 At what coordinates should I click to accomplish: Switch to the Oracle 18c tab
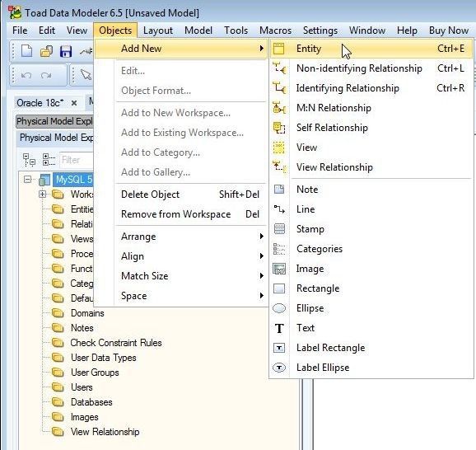[x=40, y=103]
